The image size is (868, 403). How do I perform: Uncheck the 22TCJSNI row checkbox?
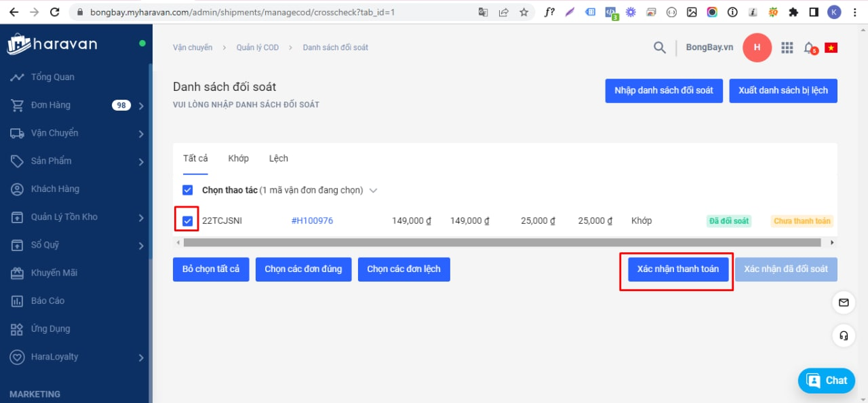[188, 220]
